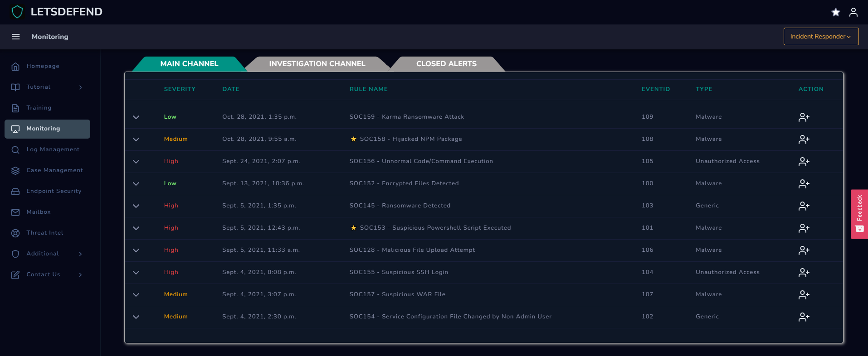Open the Feedback side tab
This screenshot has height=356, width=868.
(859, 214)
